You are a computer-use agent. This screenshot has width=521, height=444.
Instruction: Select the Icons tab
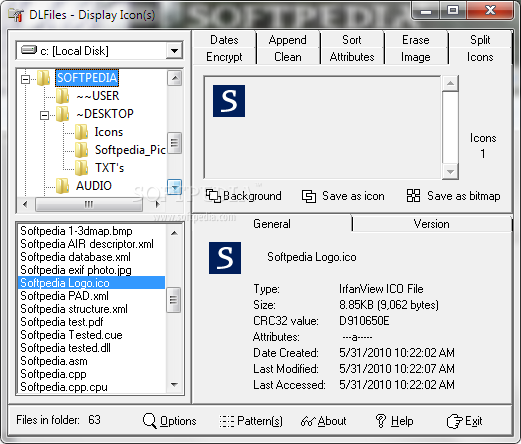coord(480,57)
